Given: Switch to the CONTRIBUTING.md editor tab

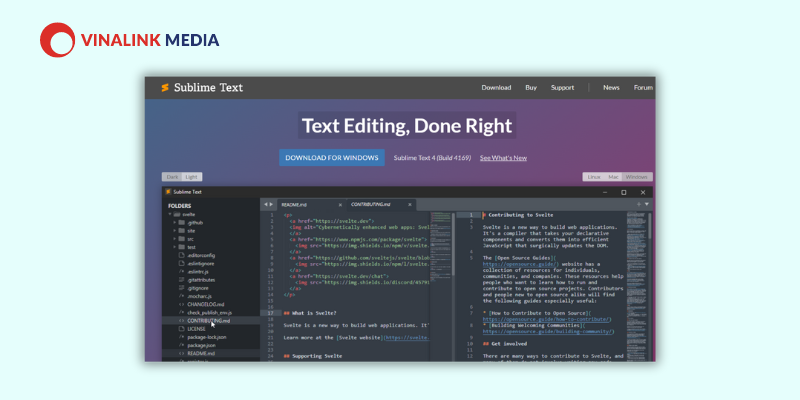Looking at the screenshot, I should click(382, 205).
